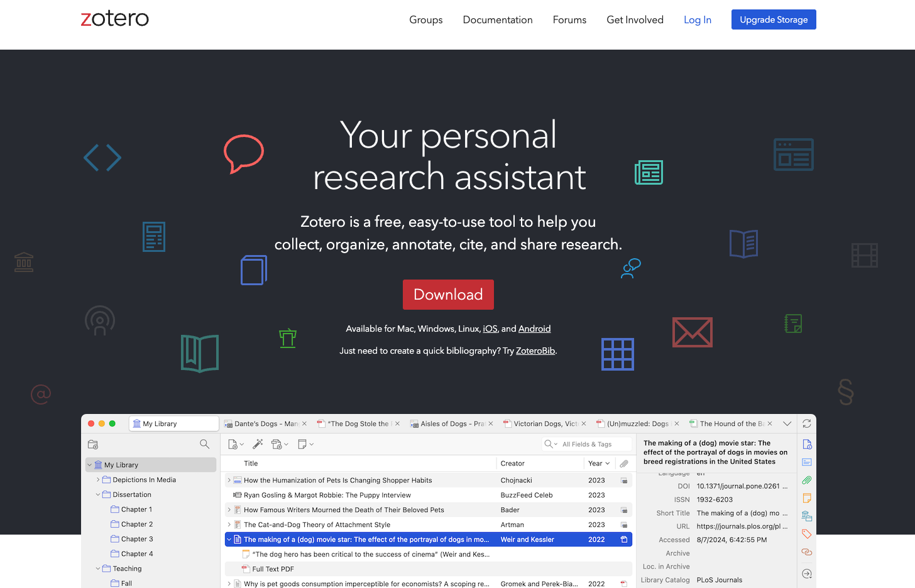Viewport: 915px width, 588px height.
Task: Click the Locate arrow icon in side navigation
Action: point(807,574)
